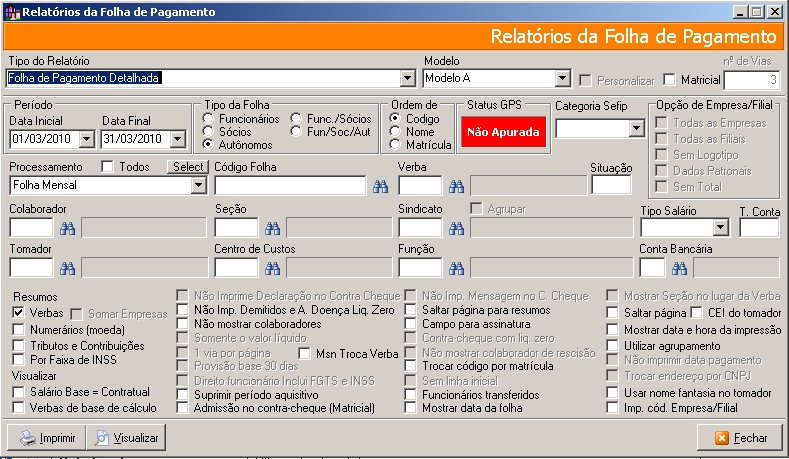This screenshot has height=459, width=789.
Task: Click the binoculars search icon beside Código Folha
Action: pos(380,185)
